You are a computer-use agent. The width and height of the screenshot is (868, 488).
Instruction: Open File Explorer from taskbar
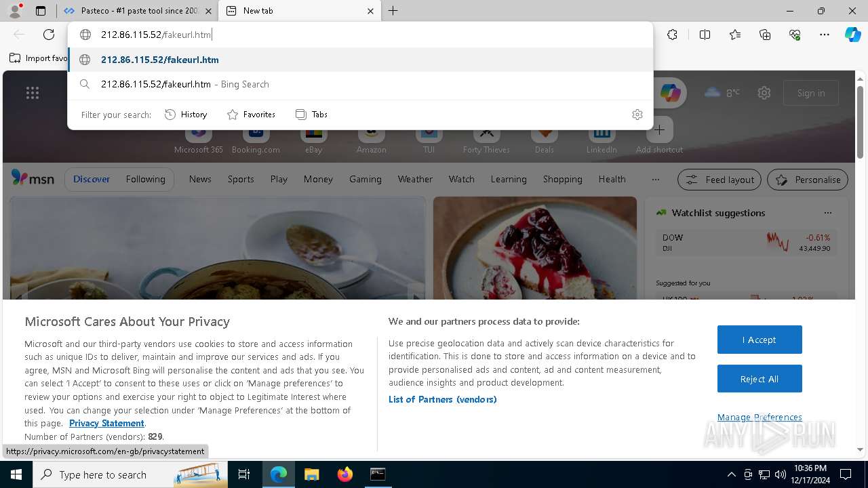[311, 474]
